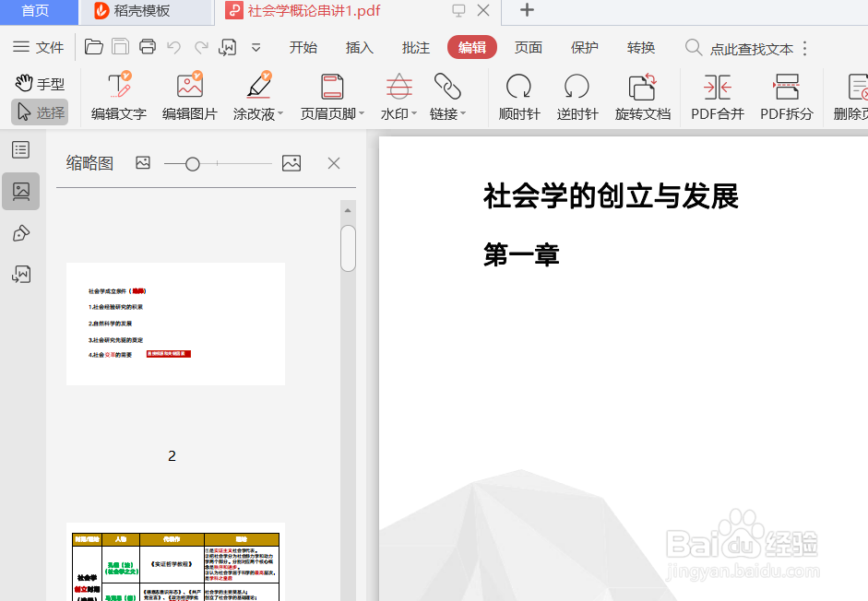Click the PDF合并 merge tool
868x601 pixels.
coord(717,96)
